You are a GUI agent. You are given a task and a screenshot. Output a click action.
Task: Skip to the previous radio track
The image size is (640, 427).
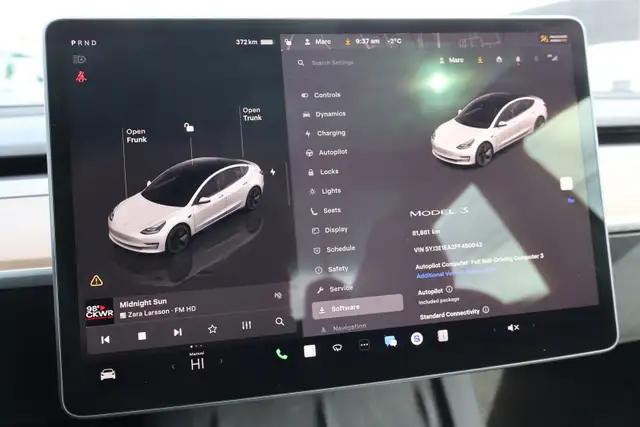[x=105, y=340]
